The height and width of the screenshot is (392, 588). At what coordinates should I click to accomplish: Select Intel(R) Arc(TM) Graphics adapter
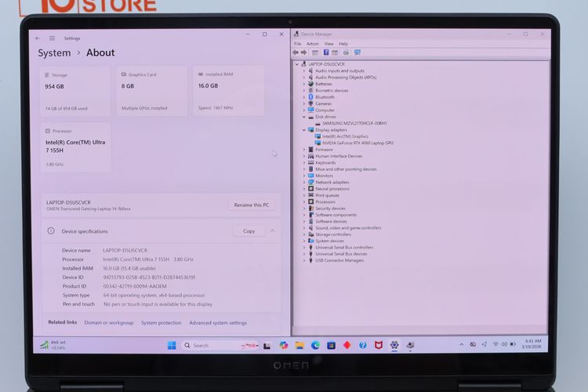click(x=345, y=136)
